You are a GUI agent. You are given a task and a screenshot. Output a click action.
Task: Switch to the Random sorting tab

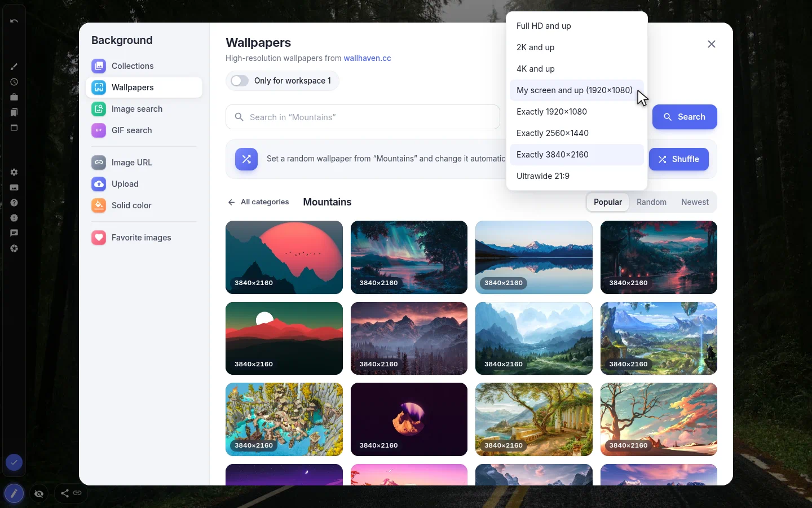pos(651,202)
